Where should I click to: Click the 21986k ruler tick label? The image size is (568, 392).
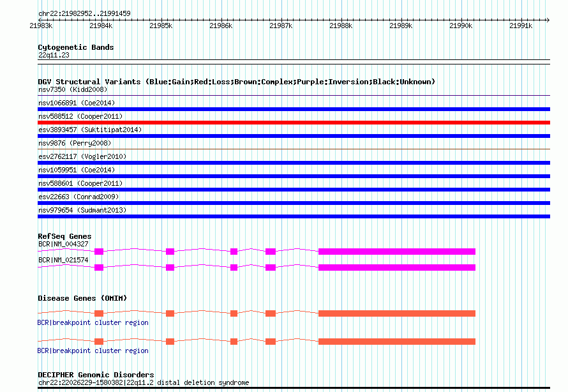click(221, 26)
